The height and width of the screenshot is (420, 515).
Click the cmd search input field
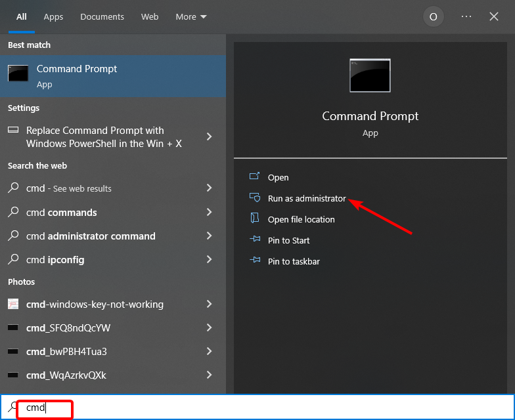(257, 407)
